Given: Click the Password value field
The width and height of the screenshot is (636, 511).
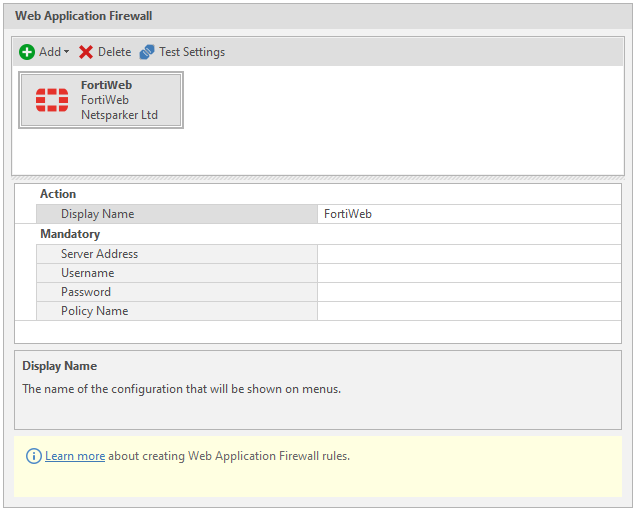Looking at the screenshot, I should [469, 292].
